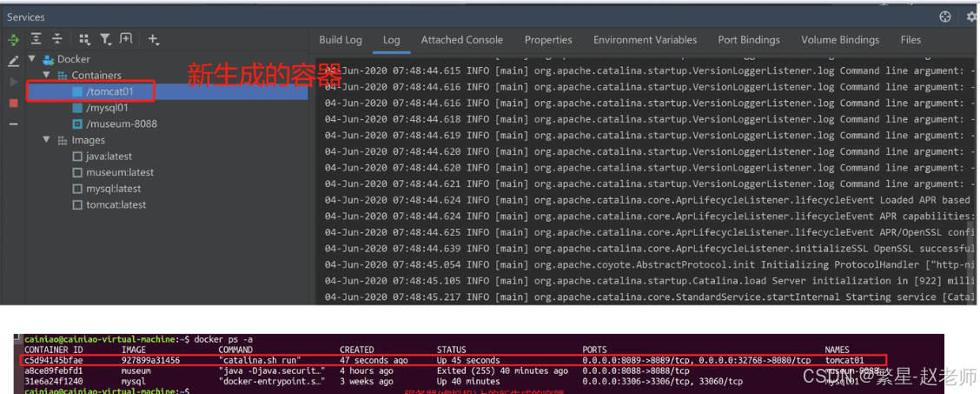Viewport: 980px width, 394px height.
Task: Click the mysql:latest image icon
Action: point(77,189)
